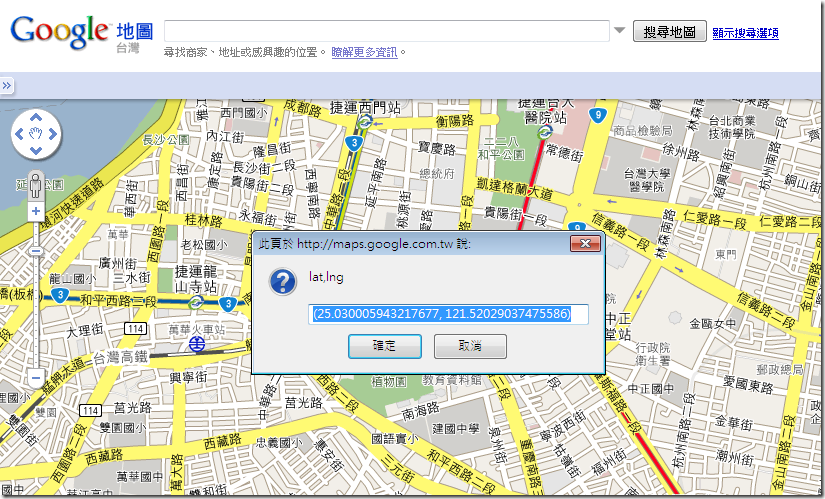Click the 捷運西門站 metro station icon
Image resolution: width=825 pixels, height=499 pixels.
point(364,123)
